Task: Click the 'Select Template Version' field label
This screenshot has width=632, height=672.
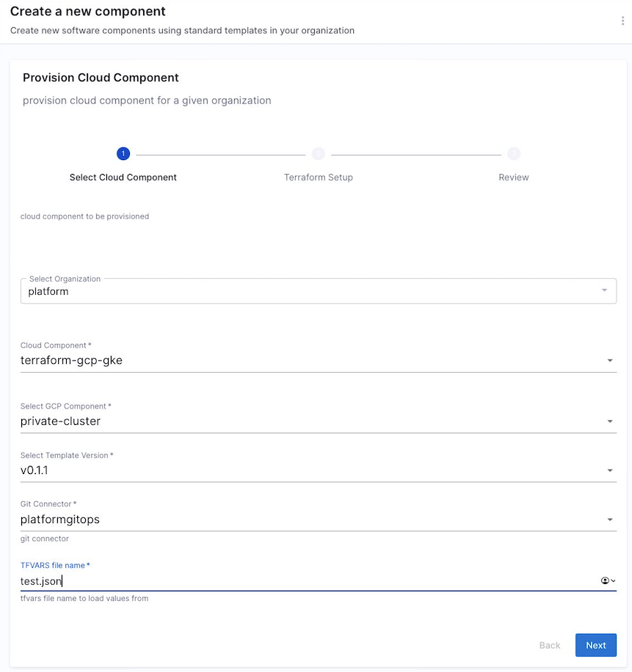Action: [67, 455]
